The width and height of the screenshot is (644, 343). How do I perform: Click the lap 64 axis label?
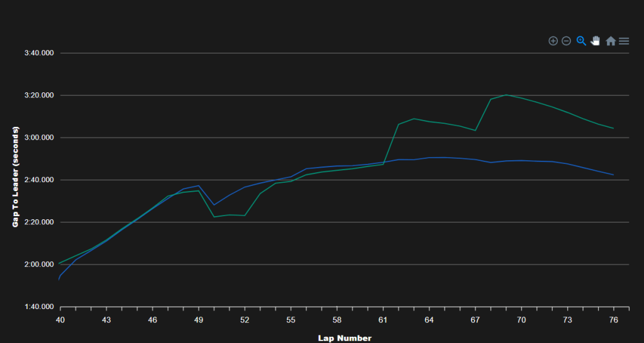[x=429, y=320]
